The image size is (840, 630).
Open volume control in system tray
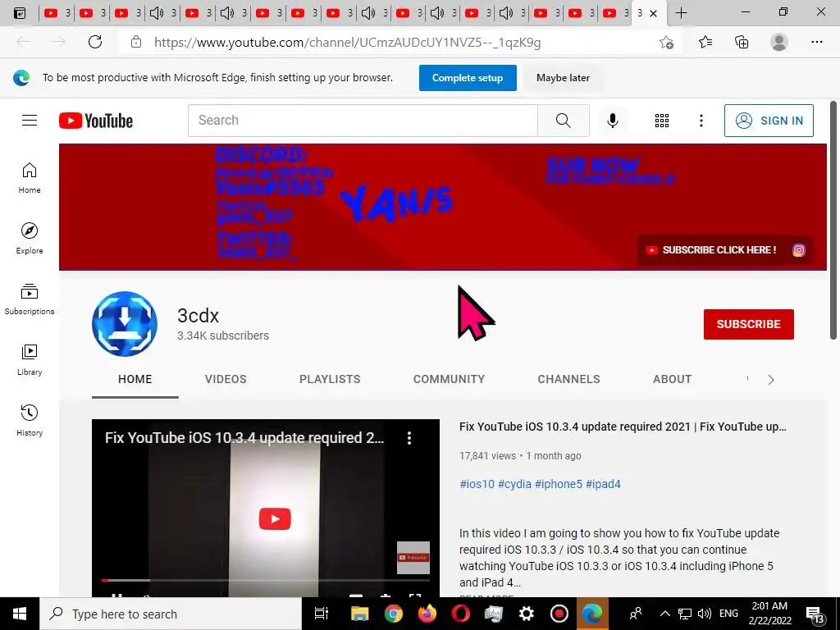[x=704, y=614]
